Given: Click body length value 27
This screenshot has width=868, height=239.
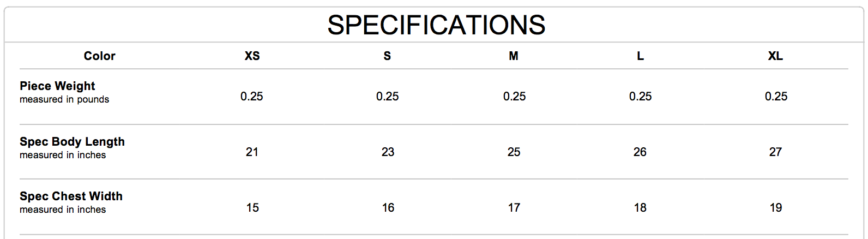Looking at the screenshot, I should [775, 152].
